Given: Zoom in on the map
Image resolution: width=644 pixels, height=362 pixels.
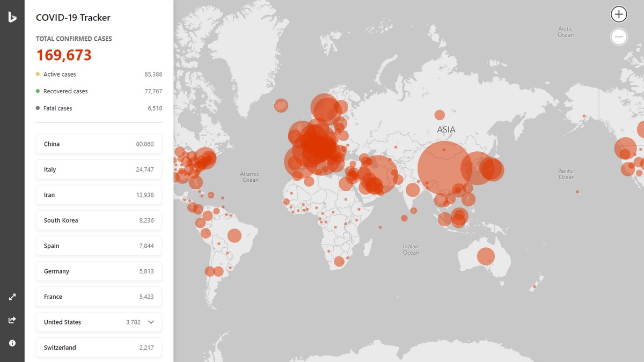Looking at the screenshot, I should (x=619, y=14).
